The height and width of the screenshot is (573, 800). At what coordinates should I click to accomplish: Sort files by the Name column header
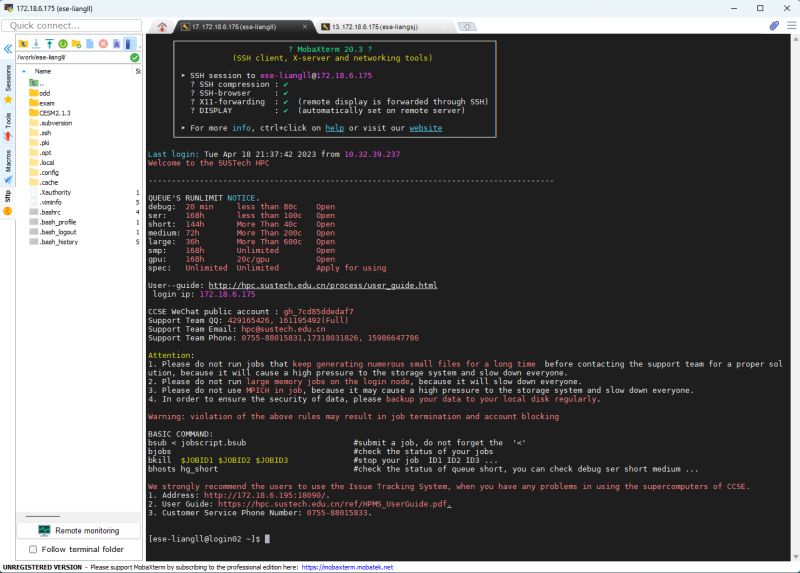(43, 71)
